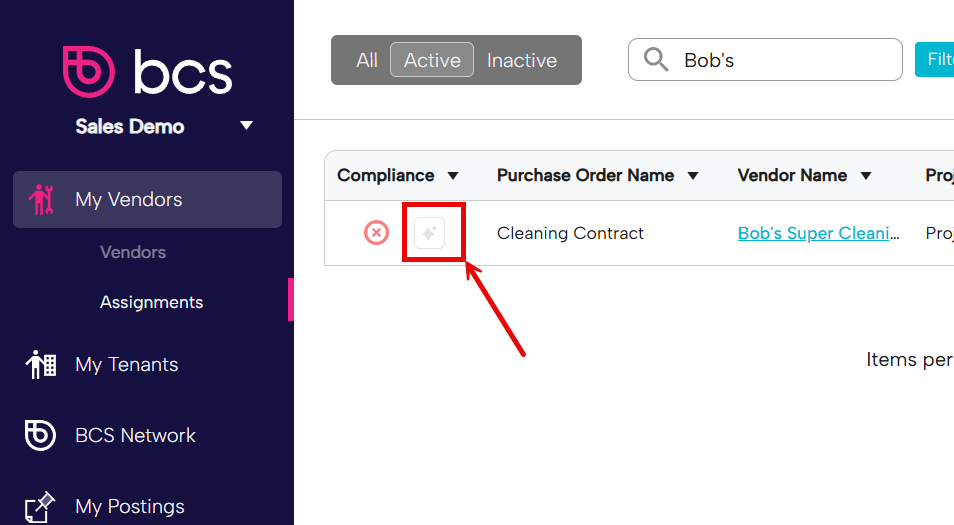Expand the Sales Demo account dropdown

[x=246, y=126]
